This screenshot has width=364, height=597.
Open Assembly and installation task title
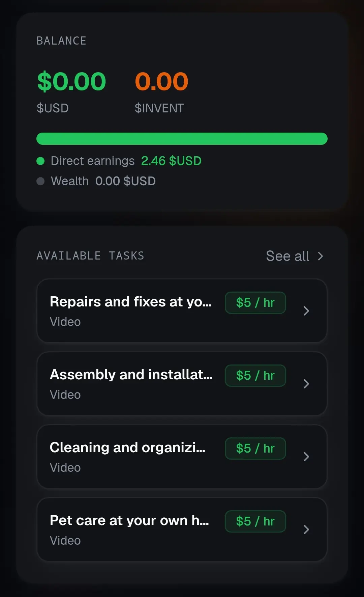coord(131,375)
